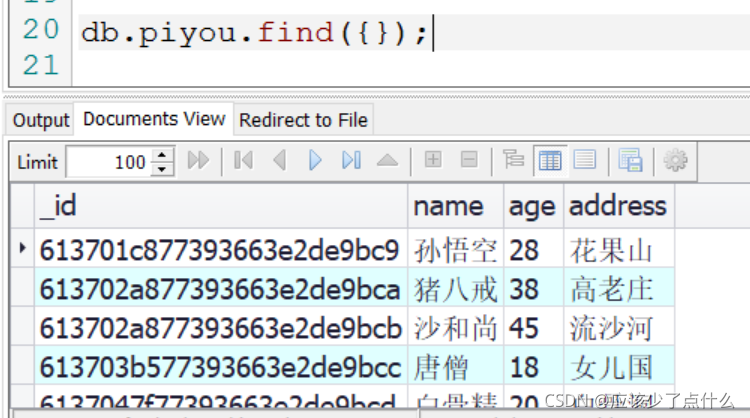Select _id cell 613701c877393663e2de9bc9
The width and height of the screenshot is (750, 418).
(221, 250)
